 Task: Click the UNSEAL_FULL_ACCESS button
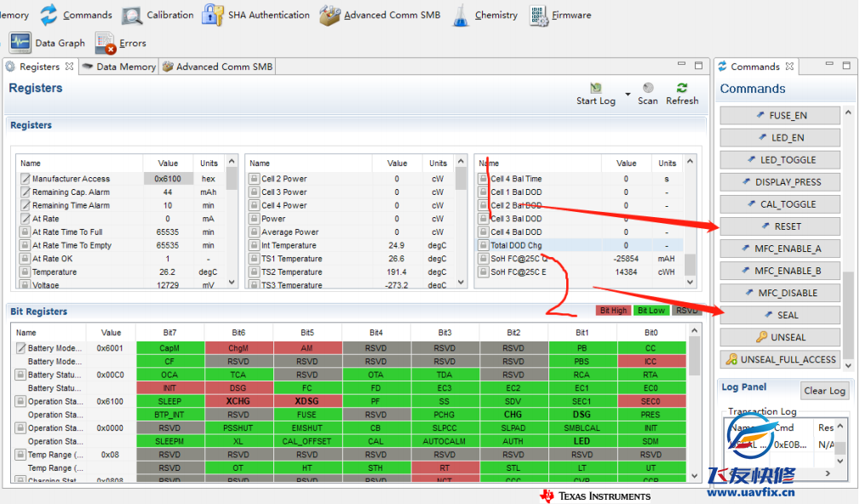(x=780, y=359)
